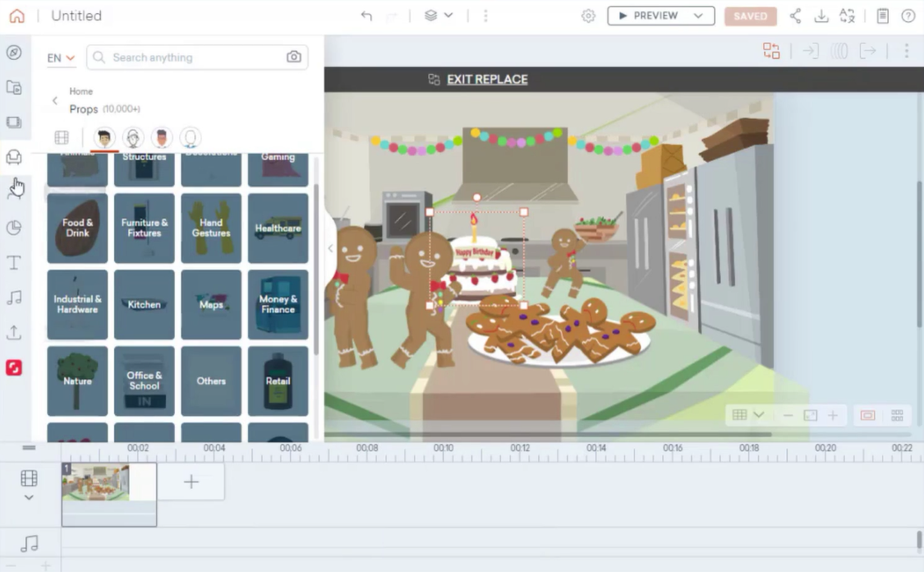Click the Home breadcrumb link
Image resolution: width=924 pixels, height=572 pixels.
point(80,91)
